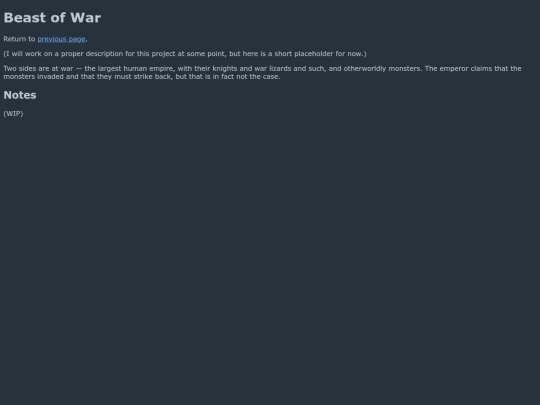Click "monsters invaded" on the second line
Image resolution: width=540 pixels, height=405 pixels.
[x=32, y=76]
